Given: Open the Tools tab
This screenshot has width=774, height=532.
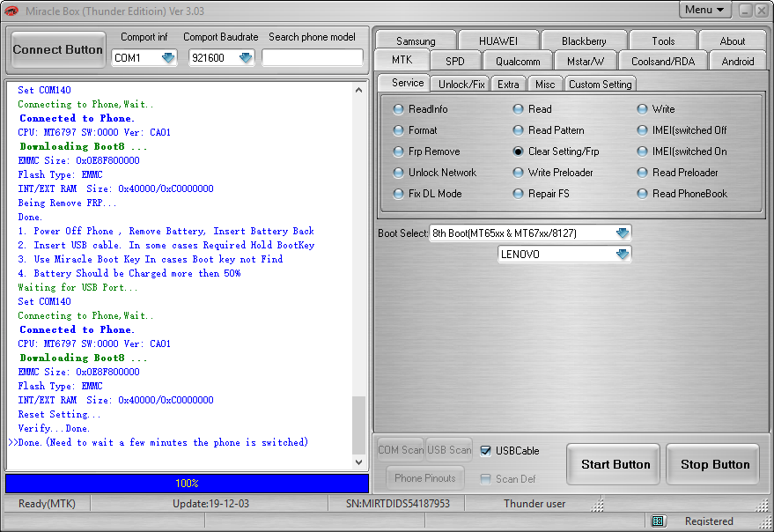Looking at the screenshot, I should click(x=663, y=41).
